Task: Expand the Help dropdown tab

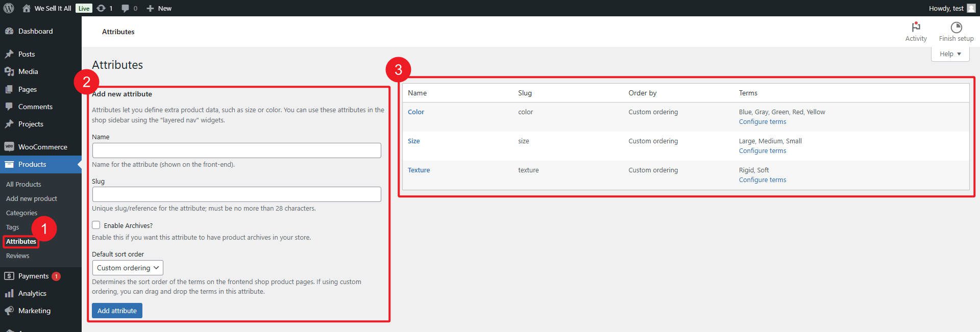Action: pyautogui.click(x=950, y=54)
